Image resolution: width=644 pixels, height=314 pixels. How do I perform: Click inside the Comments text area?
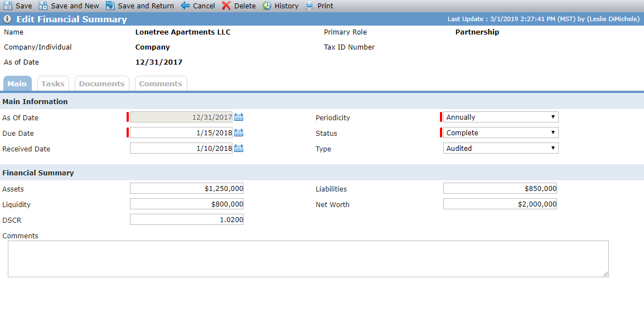tap(308, 259)
